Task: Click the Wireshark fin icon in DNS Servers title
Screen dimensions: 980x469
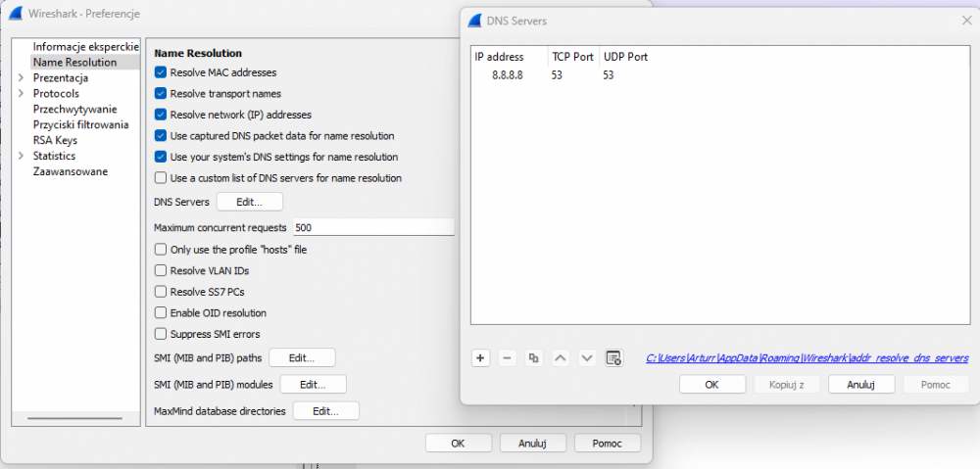Action: coord(476,21)
